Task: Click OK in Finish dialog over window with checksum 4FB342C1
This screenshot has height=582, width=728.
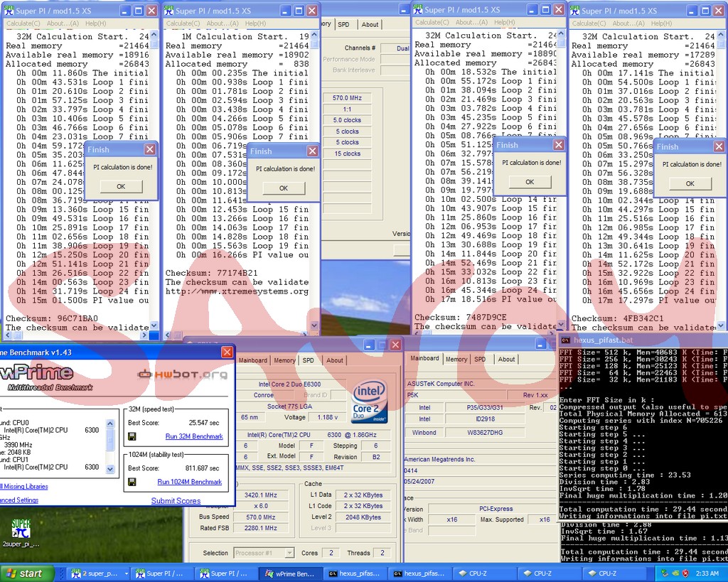Action: [690, 183]
